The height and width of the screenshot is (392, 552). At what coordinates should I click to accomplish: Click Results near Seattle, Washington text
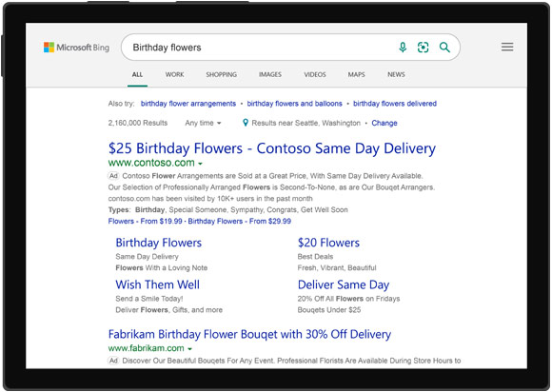(x=306, y=123)
